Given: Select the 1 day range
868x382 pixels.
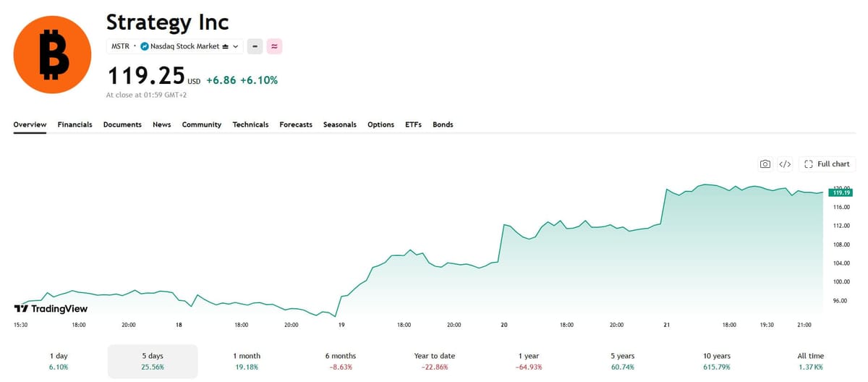Looking at the screenshot, I should pyautogui.click(x=59, y=361).
